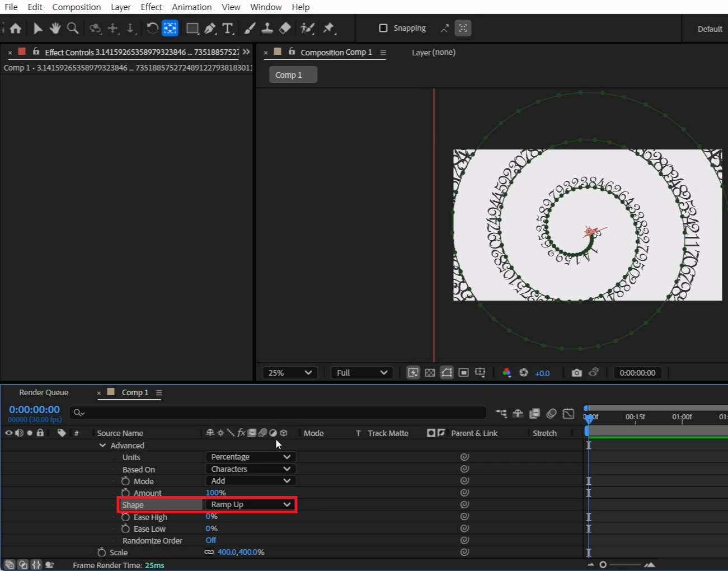Screen dimensions: 728x571
Task: Open the Units Percentage dropdown
Action: [250, 457]
